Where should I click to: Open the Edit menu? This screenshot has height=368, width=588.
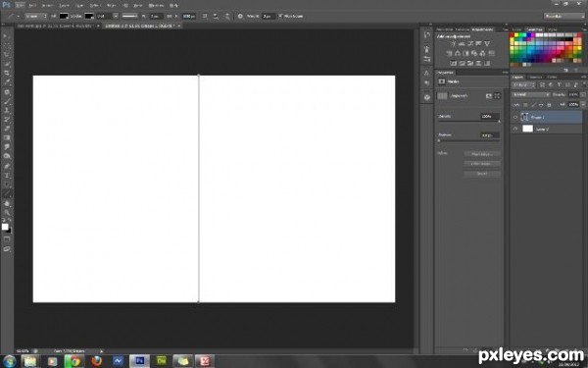pos(32,5)
